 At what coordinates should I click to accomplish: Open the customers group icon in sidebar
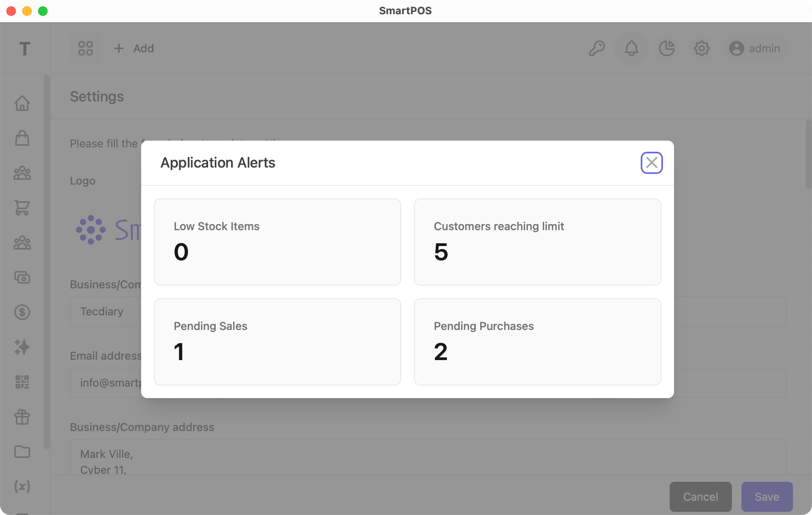pos(23,173)
